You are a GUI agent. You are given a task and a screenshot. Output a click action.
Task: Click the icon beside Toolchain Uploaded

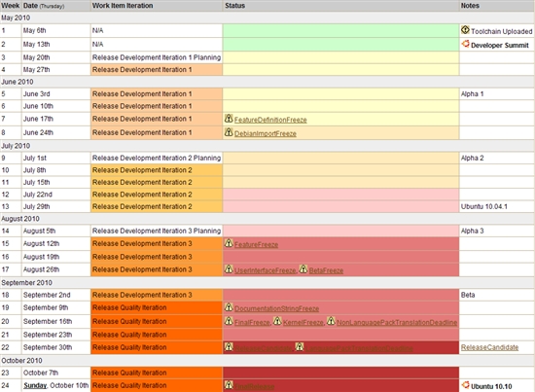click(x=465, y=30)
